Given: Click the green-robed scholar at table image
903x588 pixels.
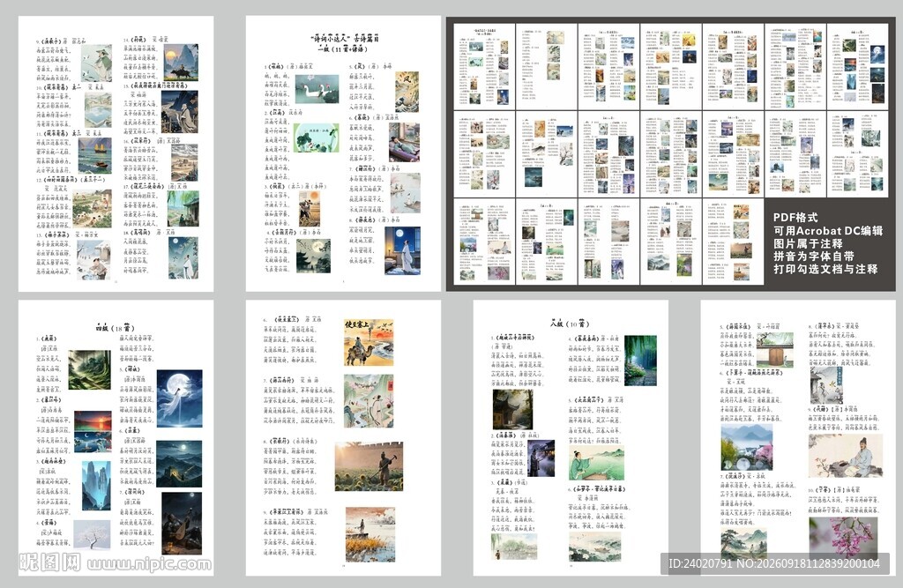Looking at the screenshot, I should [596, 463].
